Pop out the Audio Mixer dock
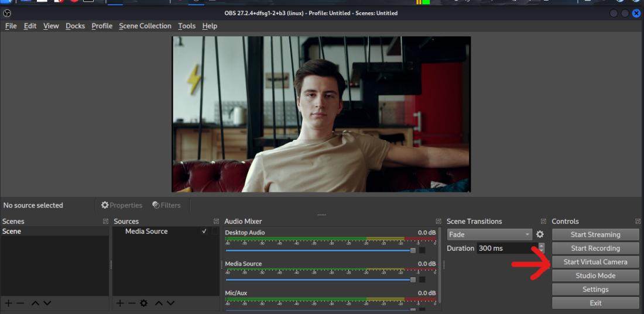Image resolution: width=644 pixels, height=314 pixels. 439,222
